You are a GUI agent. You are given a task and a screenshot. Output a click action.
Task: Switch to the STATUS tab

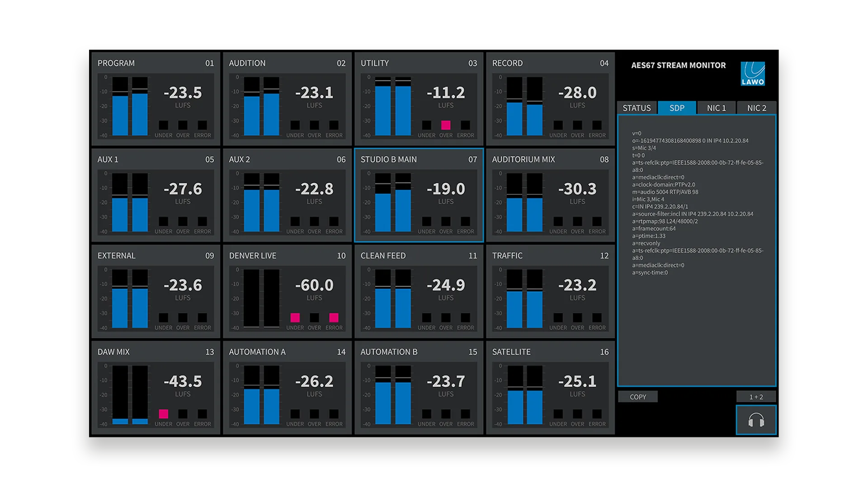pos(637,108)
